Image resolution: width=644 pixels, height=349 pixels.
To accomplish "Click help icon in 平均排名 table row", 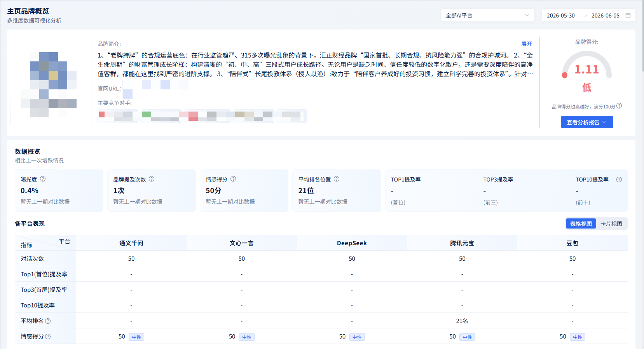I will [x=48, y=321].
